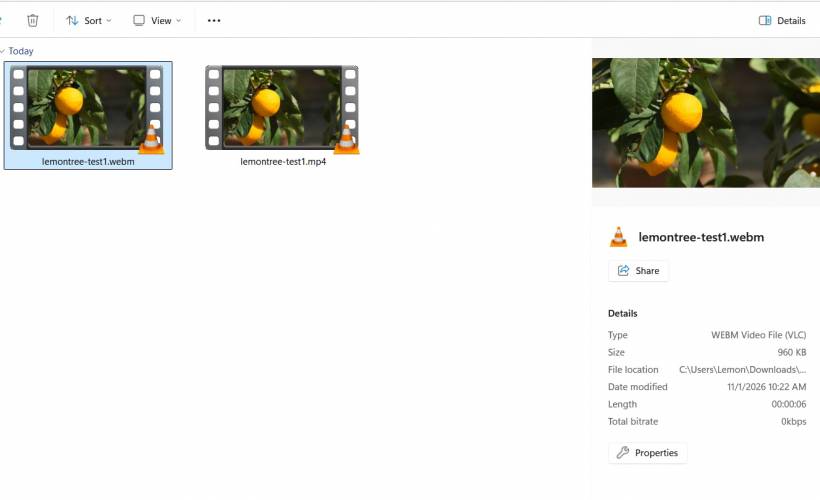820x500 pixels.
Task: Click the Delete trash can icon
Action: (33, 20)
